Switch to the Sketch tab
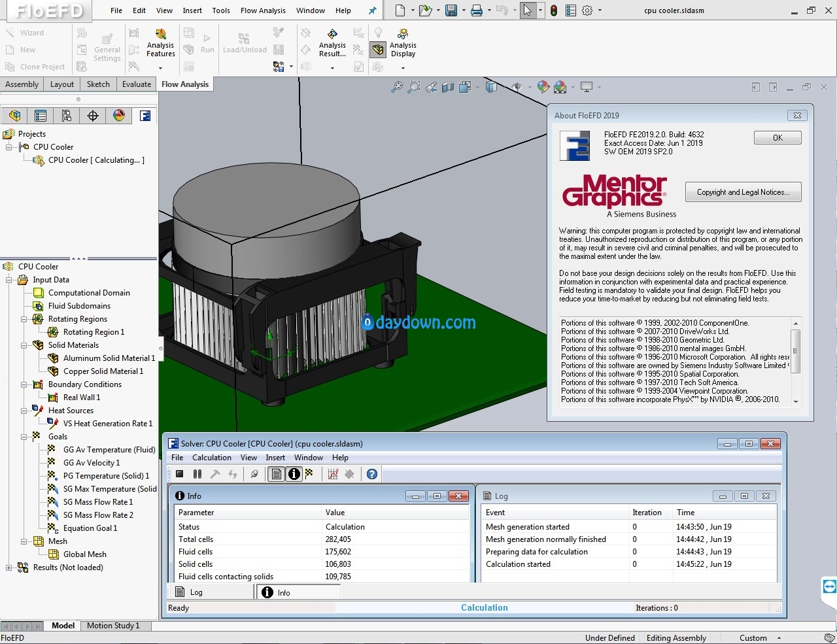The height and width of the screenshot is (644, 837). point(98,84)
